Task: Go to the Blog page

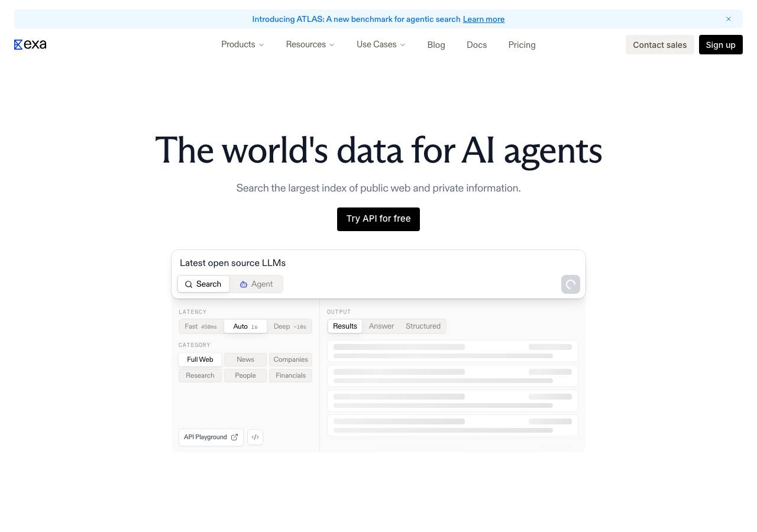Action: [436, 45]
